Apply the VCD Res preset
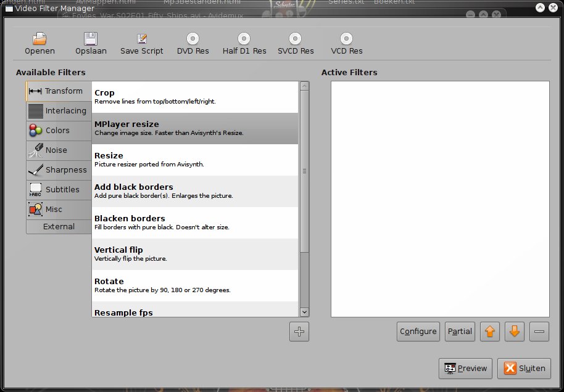 pos(346,43)
